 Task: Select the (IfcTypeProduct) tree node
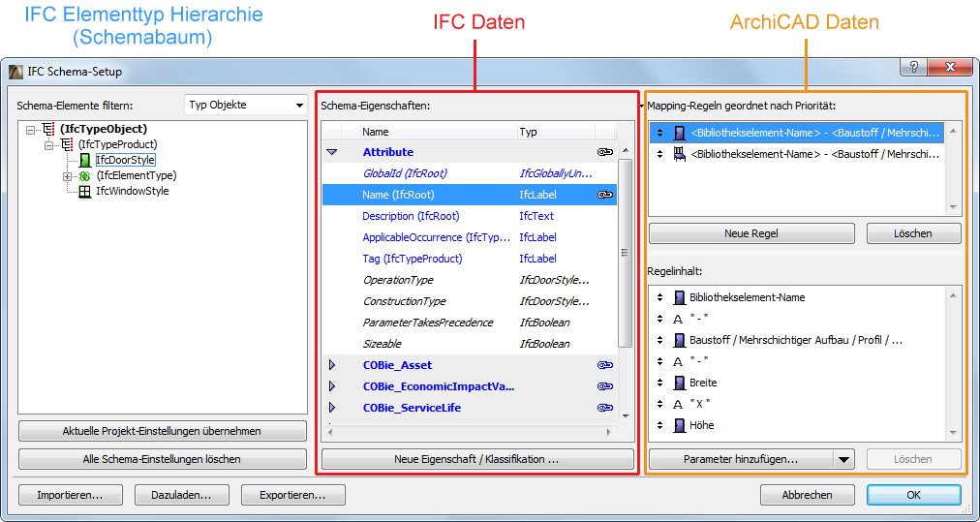(117, 144)
